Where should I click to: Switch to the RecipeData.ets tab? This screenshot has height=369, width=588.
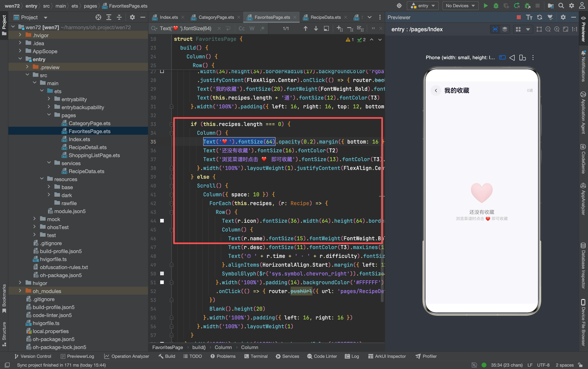click(x=325, y=17)
